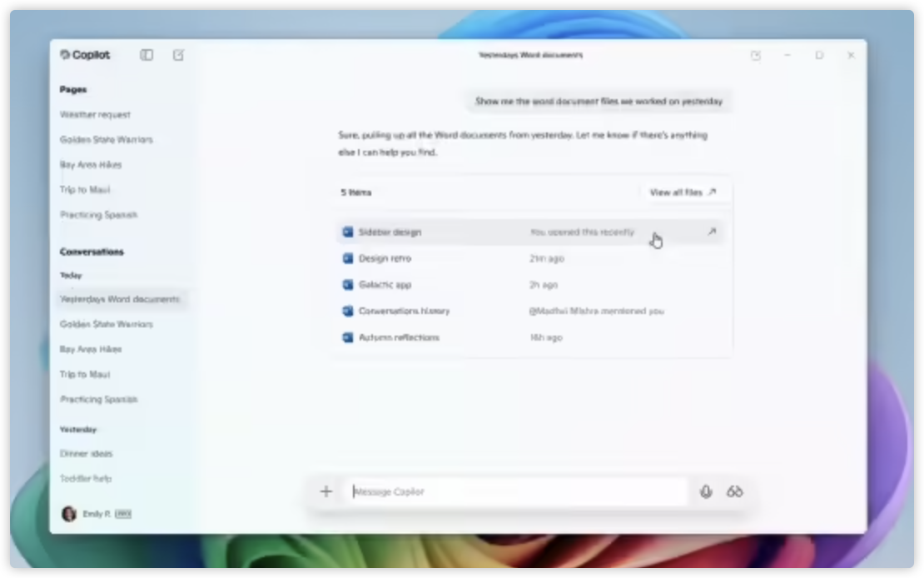
Task: Click the glasses vision icon
Action: (x=734, y=491)
